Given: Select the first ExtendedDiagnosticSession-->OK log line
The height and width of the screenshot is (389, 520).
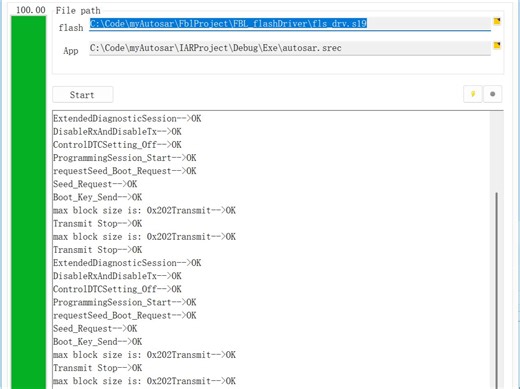Looking at the screenshot, I should pos(127,119).
